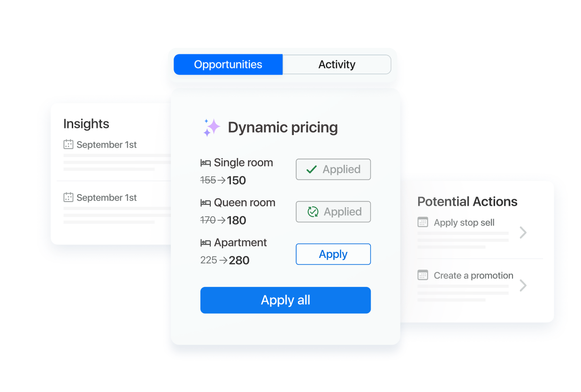
Task: Click the bed icon next to Apartment
Action: click(x=206, y=243)
